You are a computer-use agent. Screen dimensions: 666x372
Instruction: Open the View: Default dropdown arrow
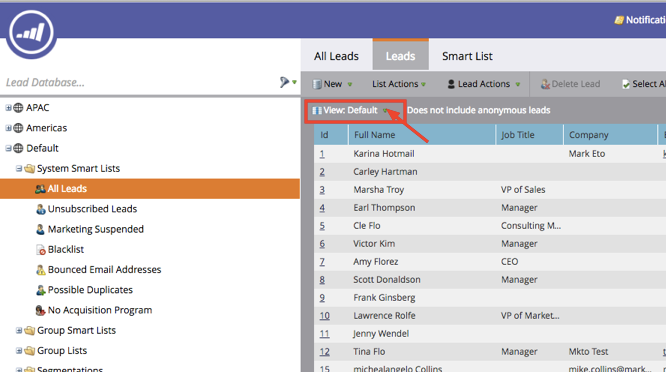[385, 111]
